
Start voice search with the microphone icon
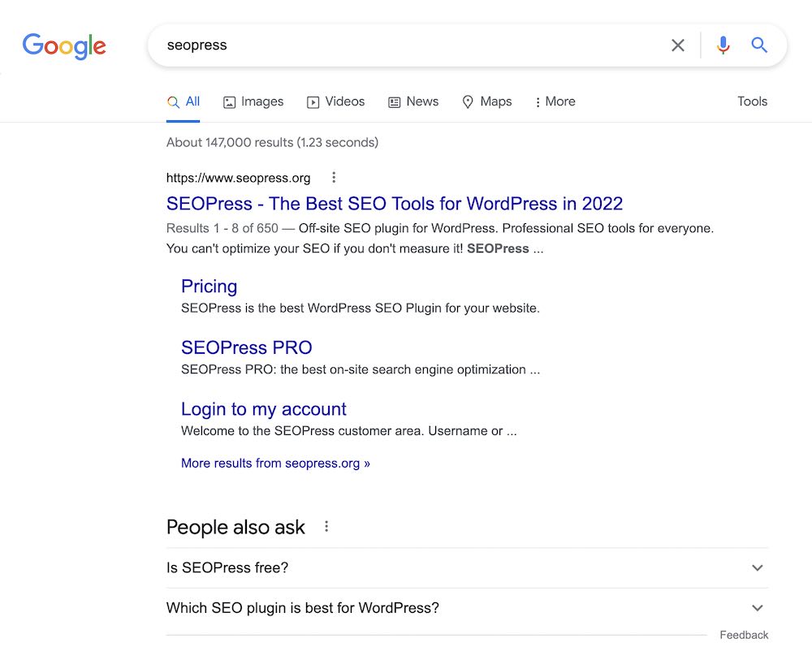click(723, 45)
